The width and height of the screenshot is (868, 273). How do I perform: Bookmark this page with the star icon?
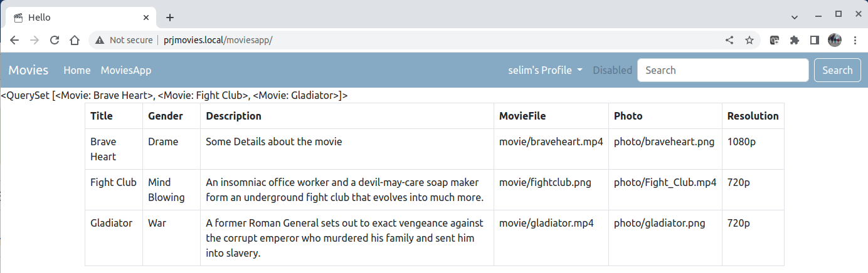click(x=749, y=40)
